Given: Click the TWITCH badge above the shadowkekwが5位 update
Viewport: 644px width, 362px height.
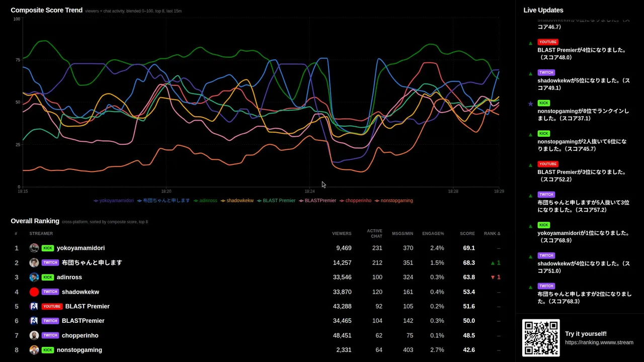Looking at the screenshot, I should [546, 72].
